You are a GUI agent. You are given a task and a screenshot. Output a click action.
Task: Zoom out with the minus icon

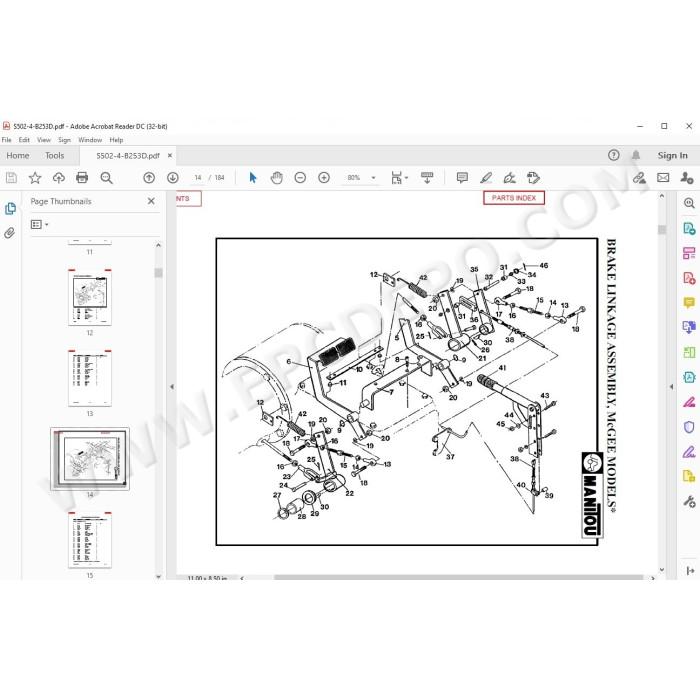[300, 178]
